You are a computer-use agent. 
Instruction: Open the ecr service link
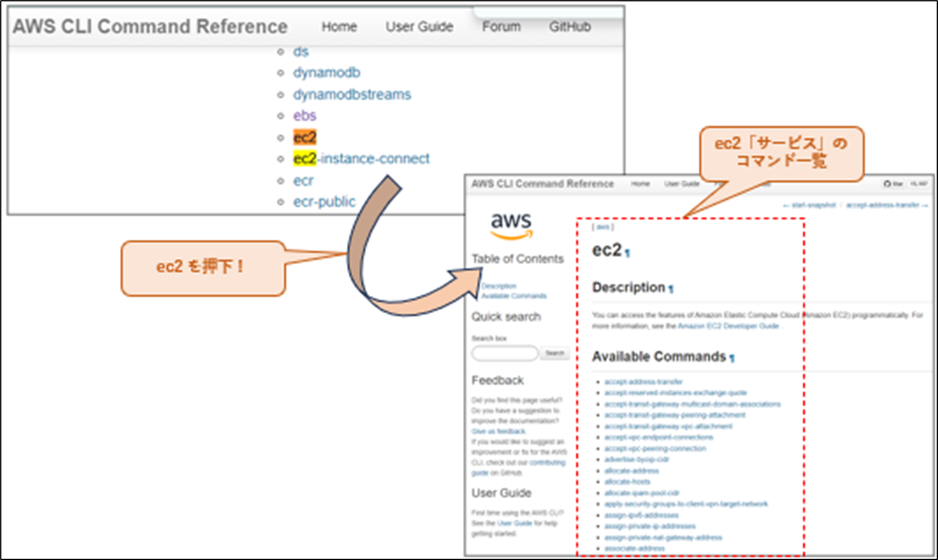(x=303, y=180)
